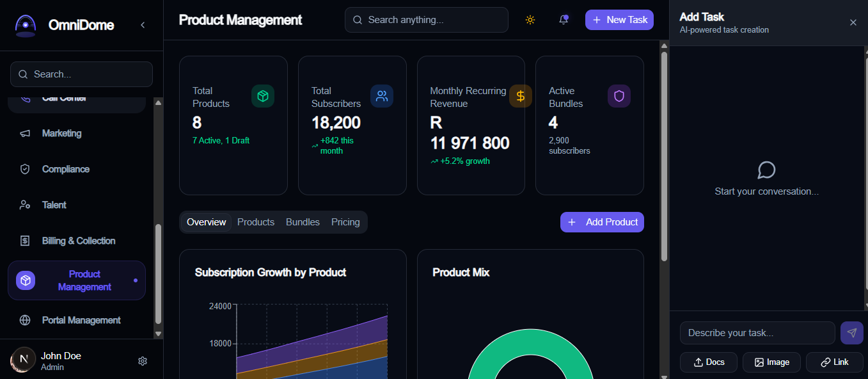The image size is (868, 379).
Task: Click the 18000 axis label
Action: [x=220, y=343]
